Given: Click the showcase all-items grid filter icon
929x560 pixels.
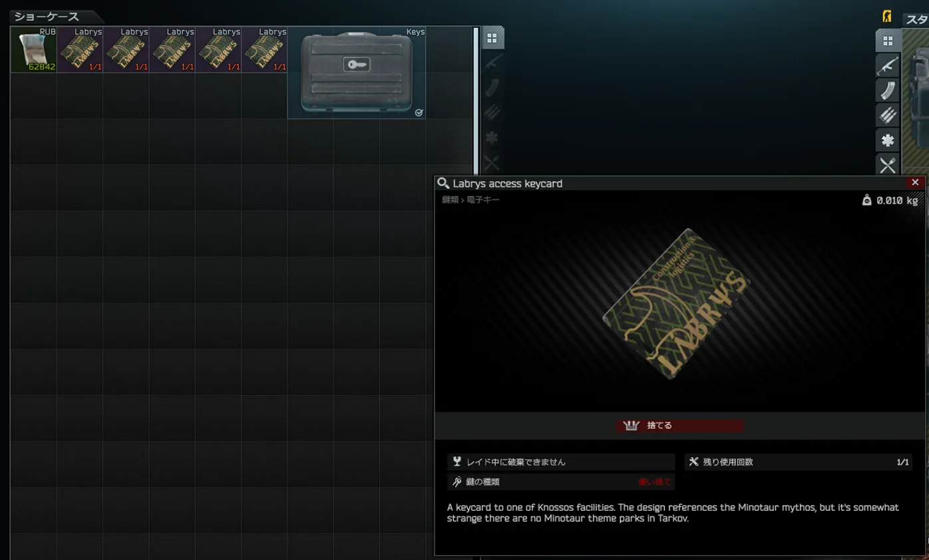Looking at the screenshot, I should (x=492, y=38).
